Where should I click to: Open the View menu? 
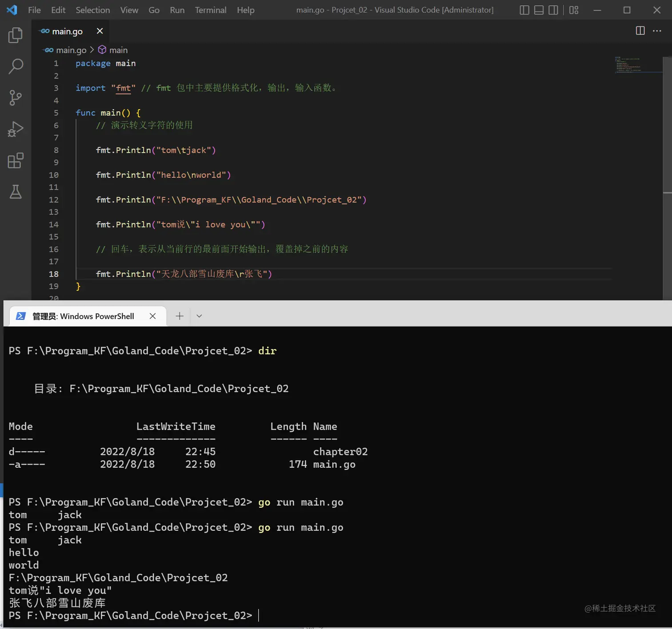(129, 10)
